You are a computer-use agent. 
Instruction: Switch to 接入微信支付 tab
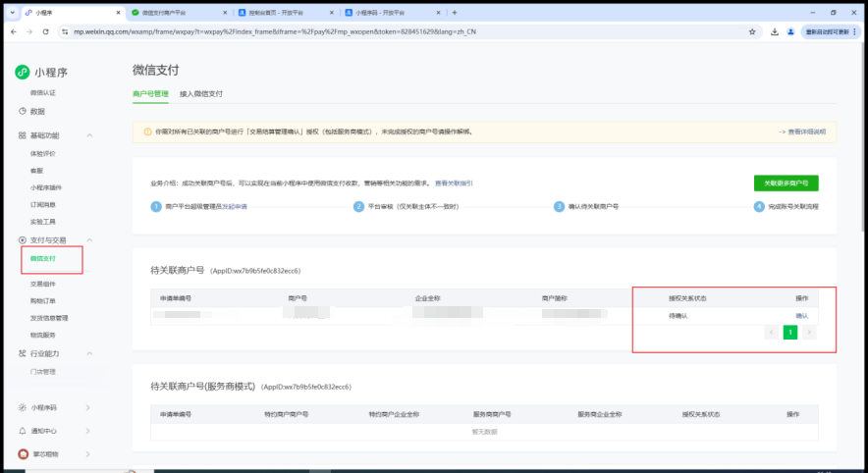tap(201, 94)
